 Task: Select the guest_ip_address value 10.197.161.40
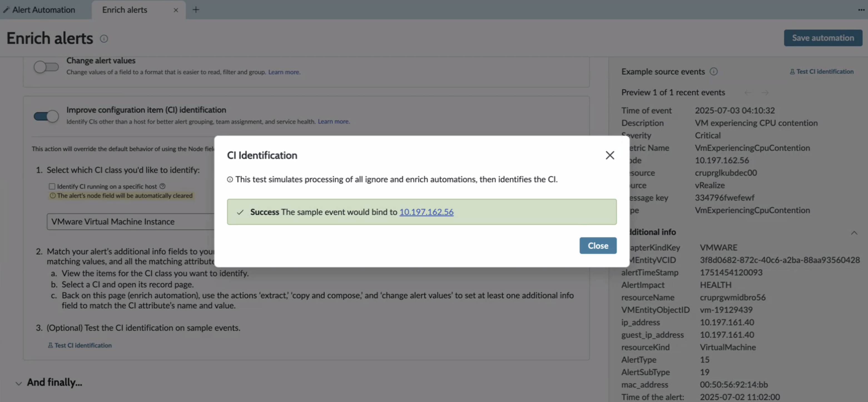click(727, 335)
